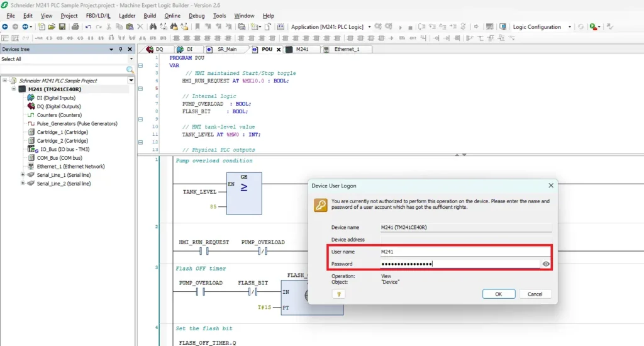Insert a GE comparison block in ladder
Screen dimensions: 644x346
(x=244, y=193)
